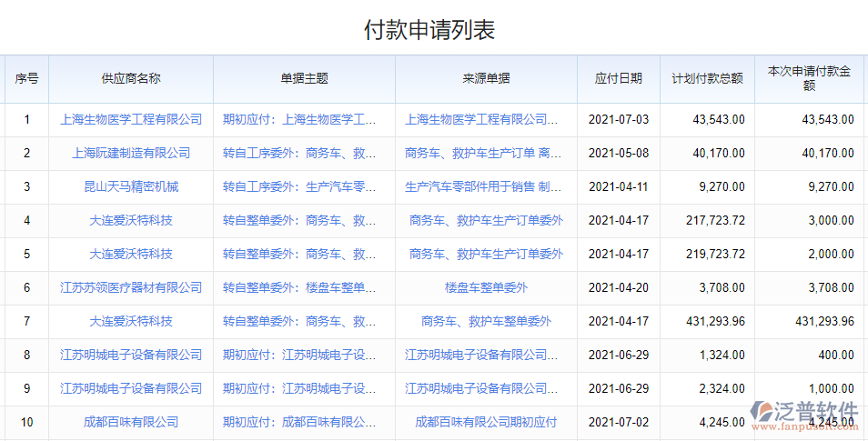
Task: Open source document 成都百味有限公司期初应付
Action: pos(486,422)
